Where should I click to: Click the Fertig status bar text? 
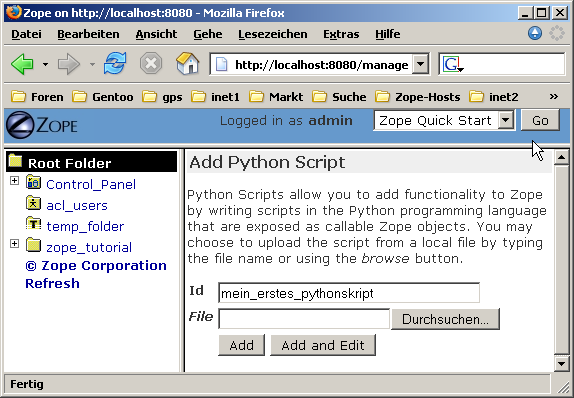coord(27,384)
